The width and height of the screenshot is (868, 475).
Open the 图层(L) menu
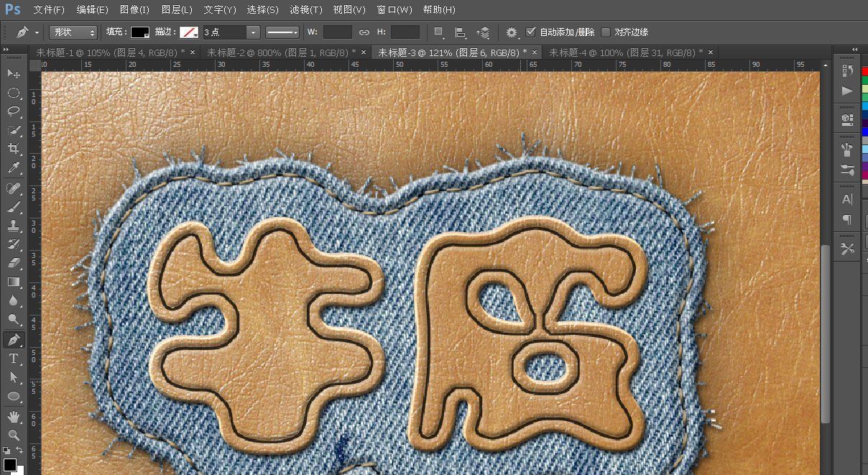tap(177, 10)
